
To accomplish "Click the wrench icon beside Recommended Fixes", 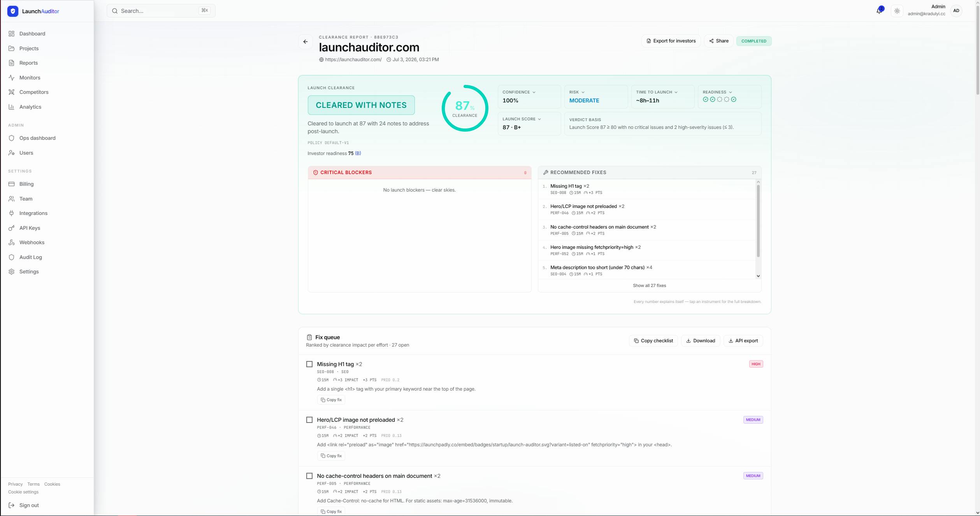I will pos(546,173).
